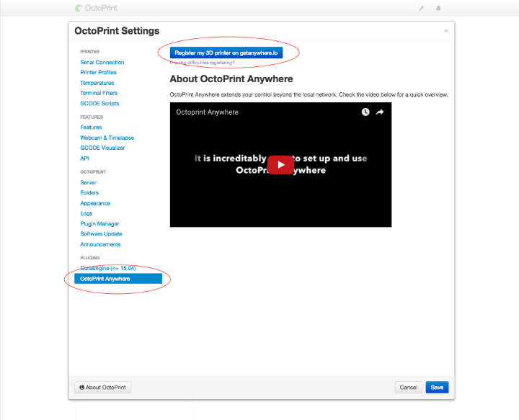Click the wrench settings icon in top bar

point(421,8)
